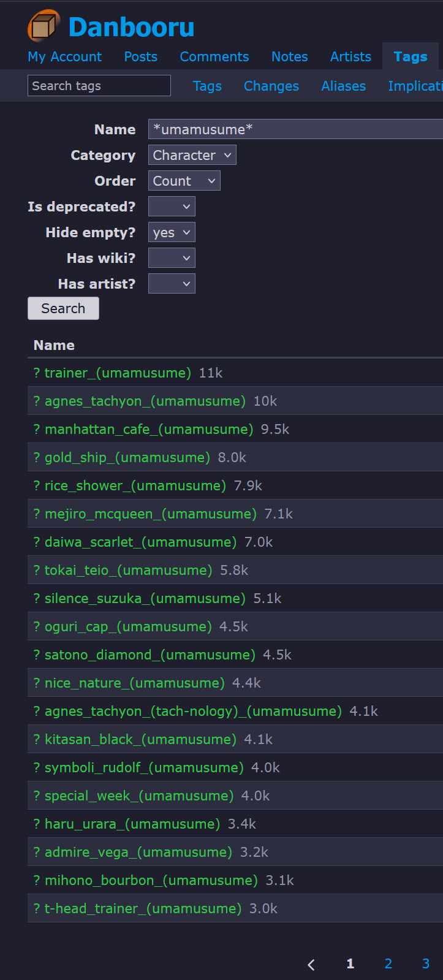Open the agnes_tachyon_(umamusume) tag

pos(145,401)
